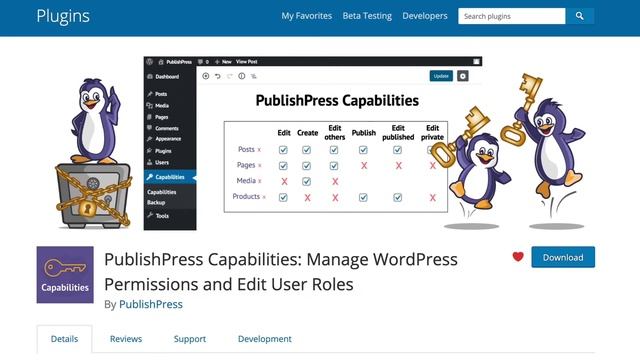Click the Users icon in banner sidebar
This screenshot has height=360, width=640.
click(150, 162)
